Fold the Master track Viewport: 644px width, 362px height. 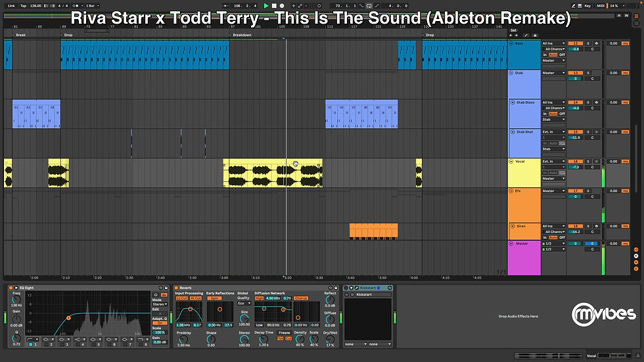[511, 244]
